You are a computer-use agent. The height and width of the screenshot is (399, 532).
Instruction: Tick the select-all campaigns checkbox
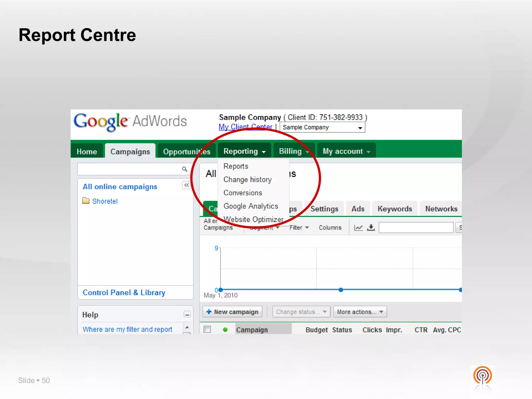coord(207,329)
